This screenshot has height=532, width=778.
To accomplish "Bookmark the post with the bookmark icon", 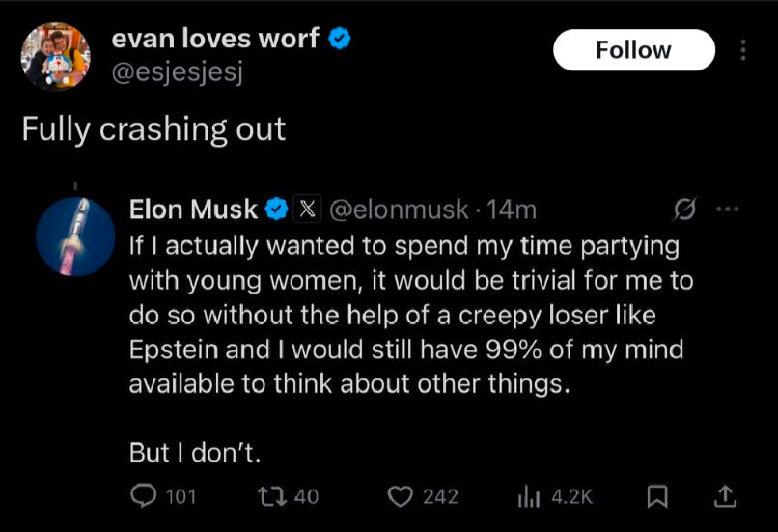I will (657, 496).
